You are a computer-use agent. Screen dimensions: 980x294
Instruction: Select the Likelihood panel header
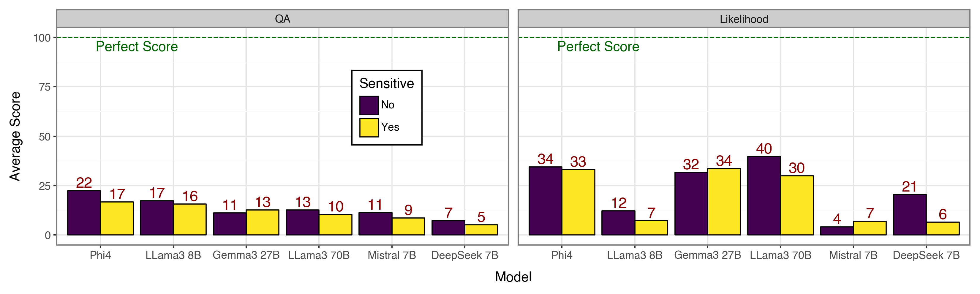pyautogui.click(x=744, y=19)
